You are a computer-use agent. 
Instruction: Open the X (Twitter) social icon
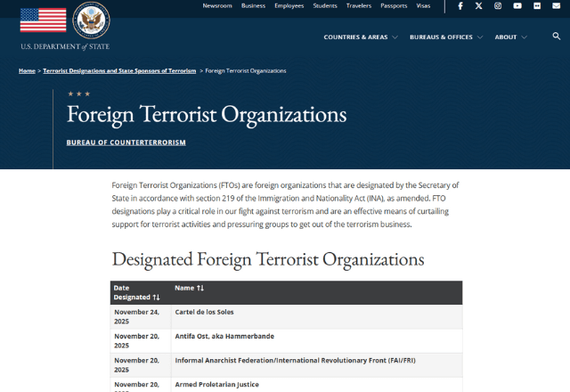point(479,6)
